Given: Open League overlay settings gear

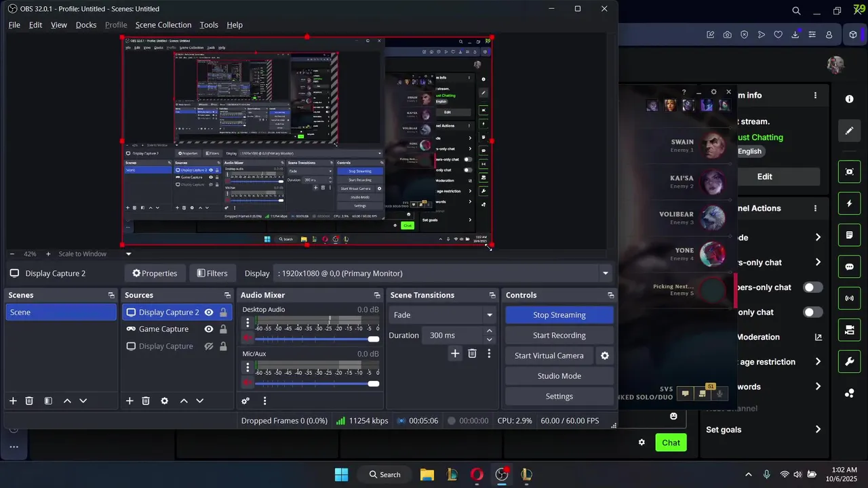Looking at the screenshot, I should [713, 91].
